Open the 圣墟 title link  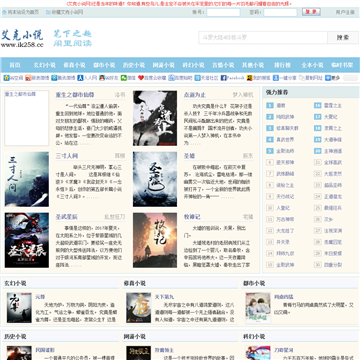pos(189,156)
